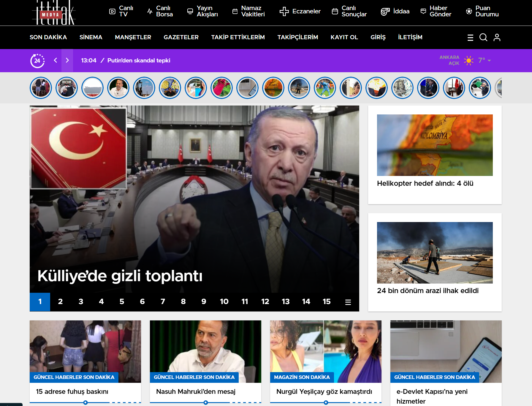
Task: Open 'Putin'den skandal tepki' headline
Action: pyautogui.click(x=139, y=60)
